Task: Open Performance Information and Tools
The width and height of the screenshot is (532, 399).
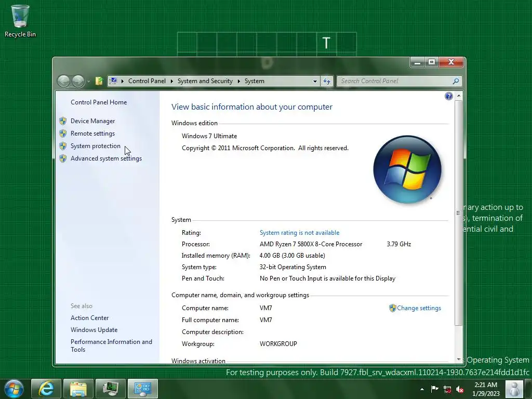Action: 111,345
